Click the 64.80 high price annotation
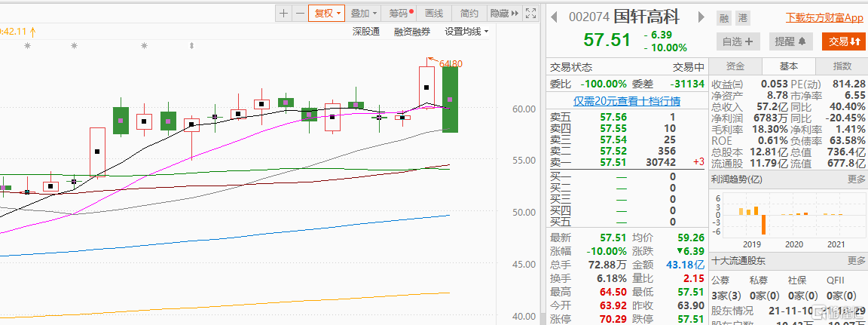 [451, 63]
